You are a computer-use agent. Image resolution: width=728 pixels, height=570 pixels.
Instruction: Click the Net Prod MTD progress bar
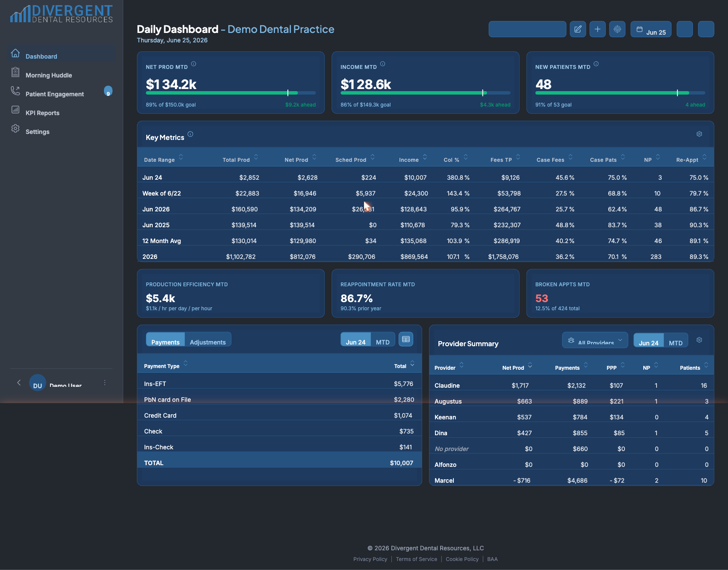pyautogui.click(x=231, y=93)
